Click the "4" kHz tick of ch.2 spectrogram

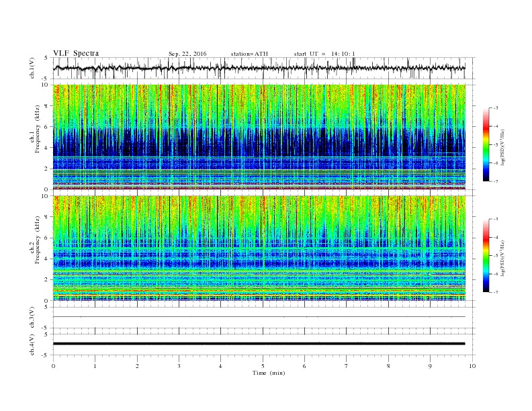coord(46,259)
